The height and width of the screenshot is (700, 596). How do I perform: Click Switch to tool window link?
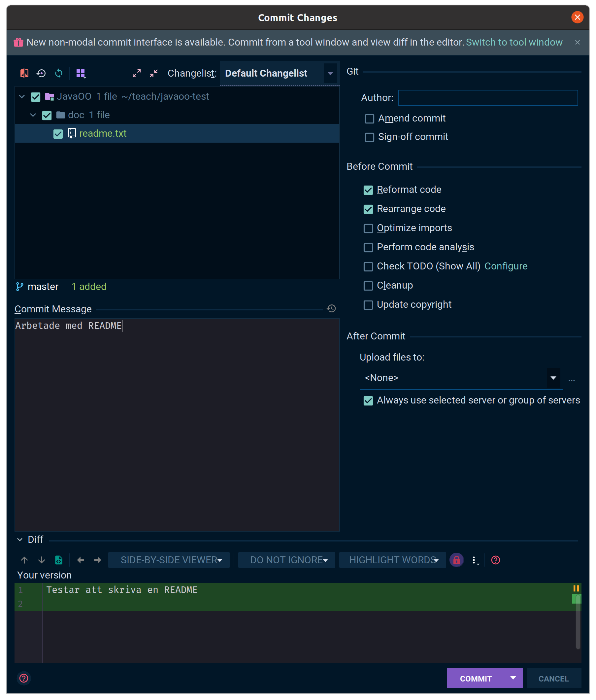pos(514,42)
